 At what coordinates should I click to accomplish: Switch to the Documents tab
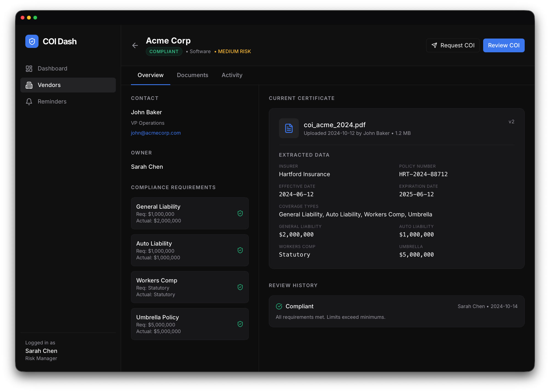pyautogui.click(x=192, y=75)
